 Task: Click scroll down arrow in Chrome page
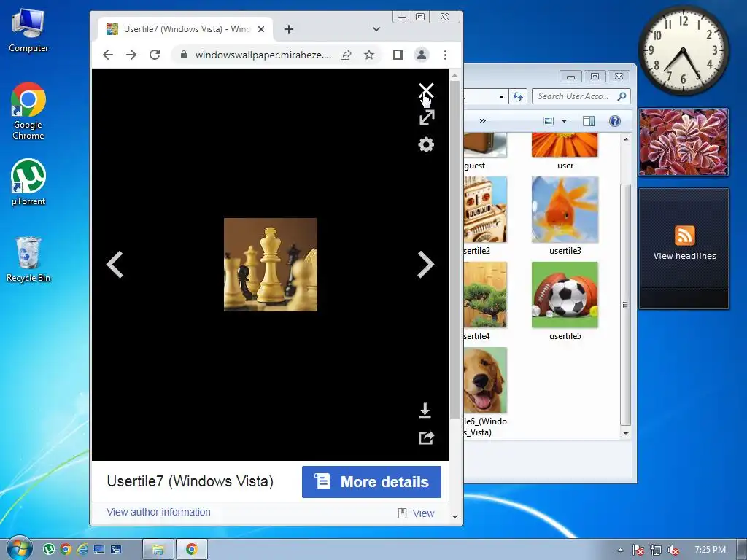point(454,517)
